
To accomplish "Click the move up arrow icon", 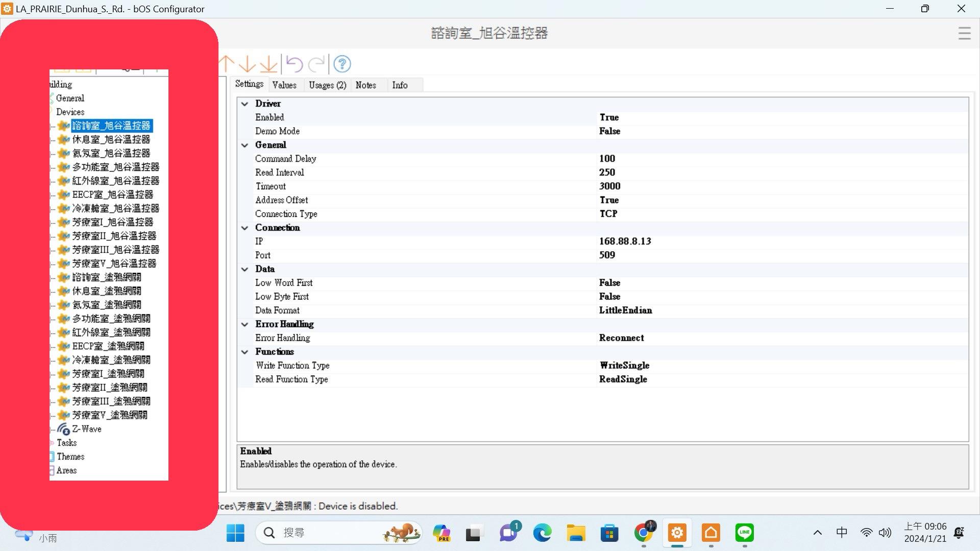I will coord(227,64).
